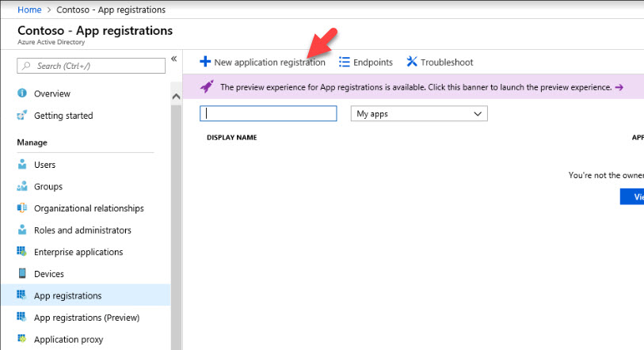Click the purple arrow at banner end
The height and width of the screenshot is (350, 644).
619,87
